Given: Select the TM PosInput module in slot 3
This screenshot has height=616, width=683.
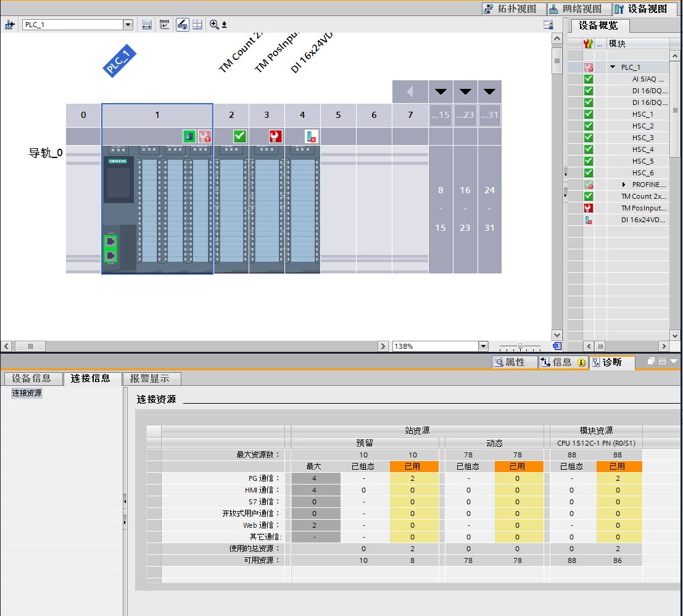Looking at the screenshot, I should point(267,209).
